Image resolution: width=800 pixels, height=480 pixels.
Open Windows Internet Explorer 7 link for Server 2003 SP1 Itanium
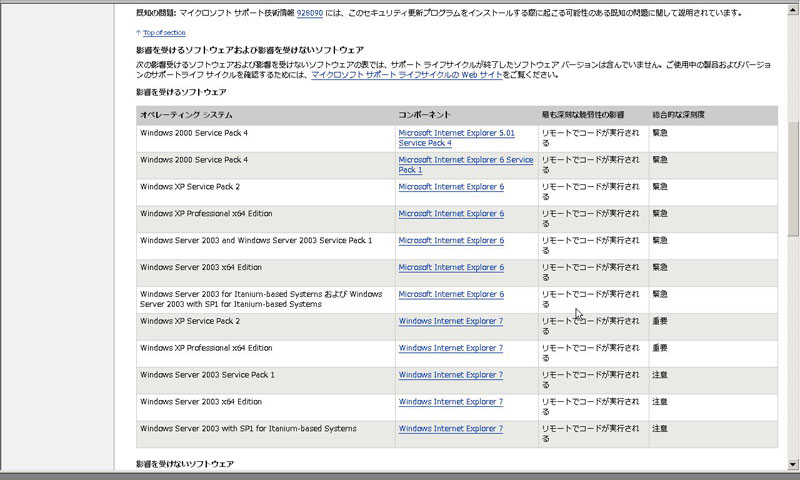[451, 429]
